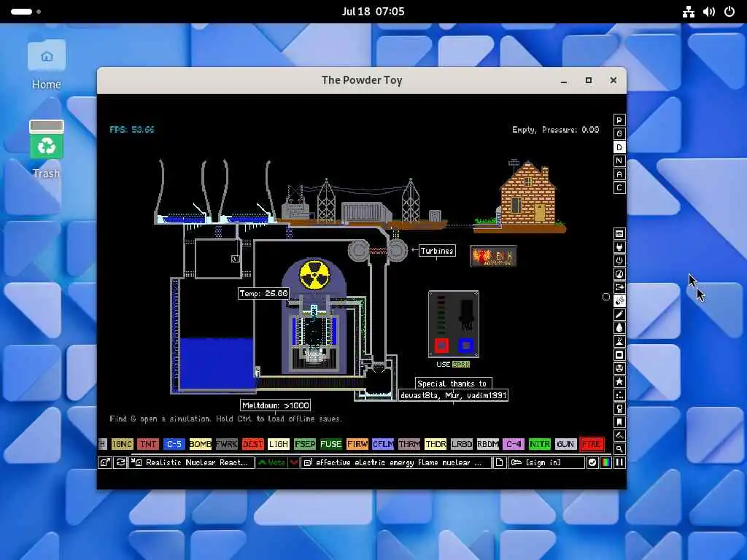Click the element search magnifier icon

point(619,448)
